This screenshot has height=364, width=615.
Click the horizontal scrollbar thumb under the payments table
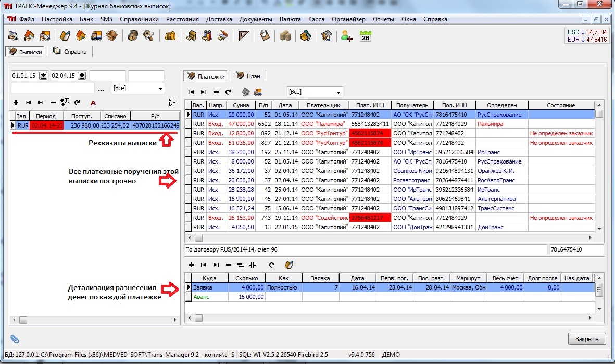click(x=199, y=237)
